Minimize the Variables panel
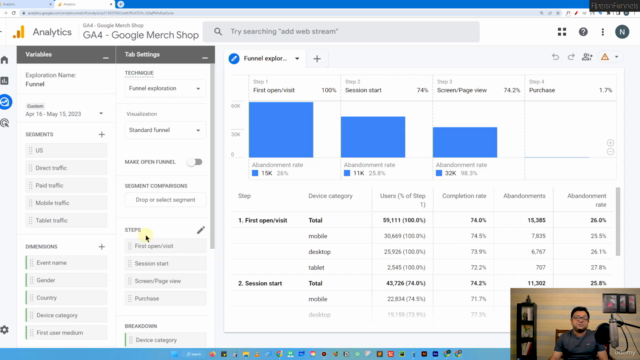 point(106,58)
